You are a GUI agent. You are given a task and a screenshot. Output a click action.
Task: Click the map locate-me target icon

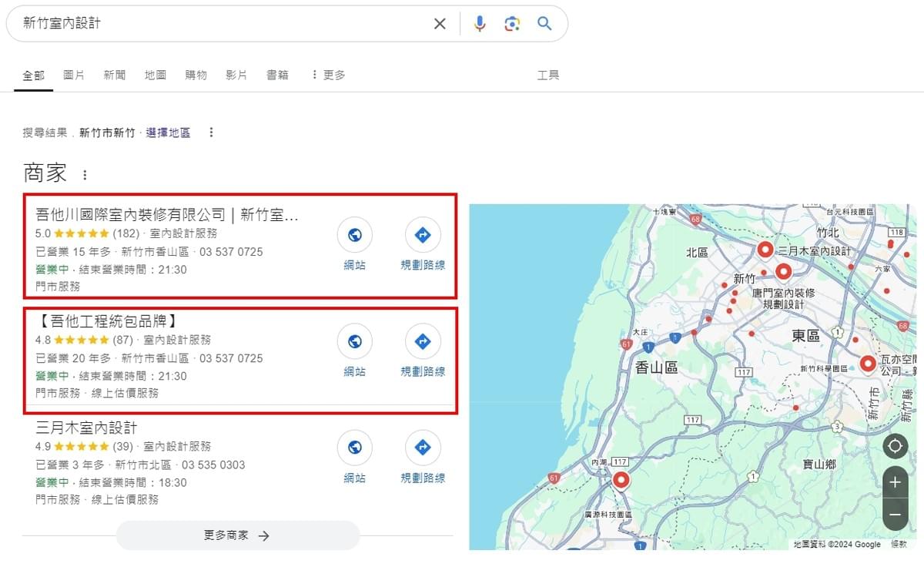tap(895, 446)
